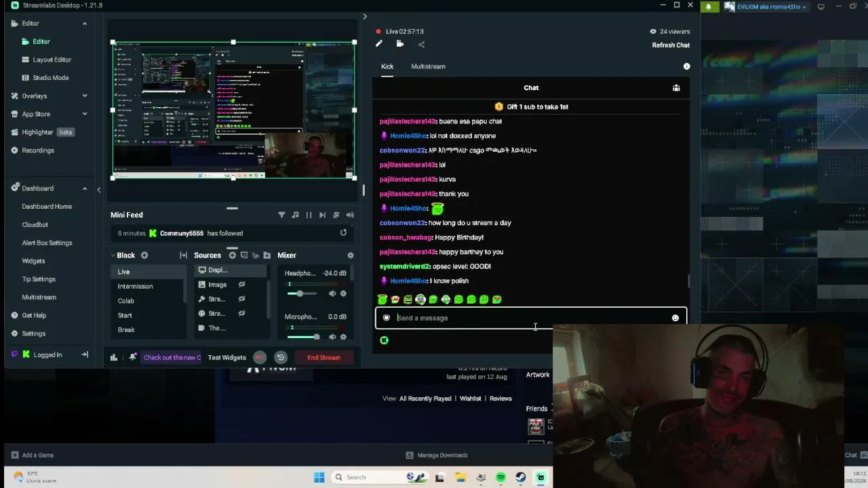
Task: Collapse the Dashboard sidebar section
Action: [x=85, y=188]
